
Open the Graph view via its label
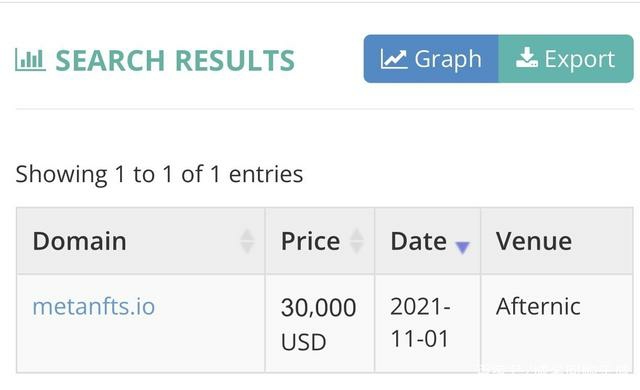448,59
